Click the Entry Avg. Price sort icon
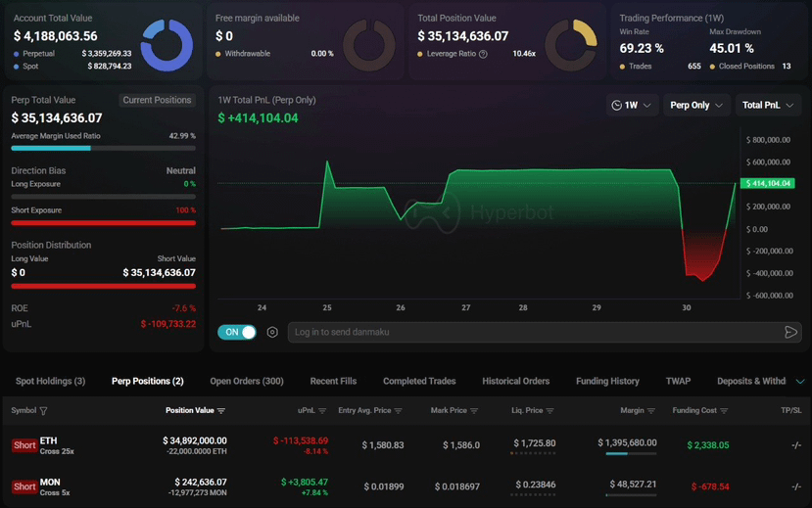The image size is (812, 508). tap(398, 411)
